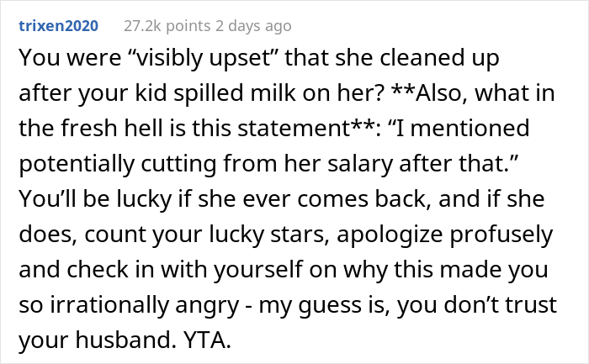This screenshot has height=364, width=589.
Task: Click the words "You'll be lucky" in the comment
Action: tap(96, 199)
